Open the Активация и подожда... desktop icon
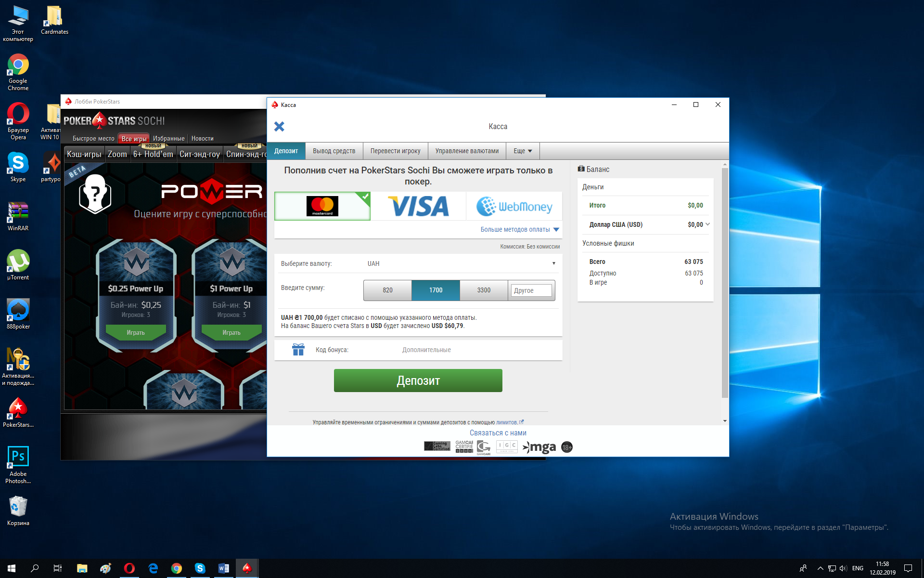924x578 pixels. pos(18,367)
